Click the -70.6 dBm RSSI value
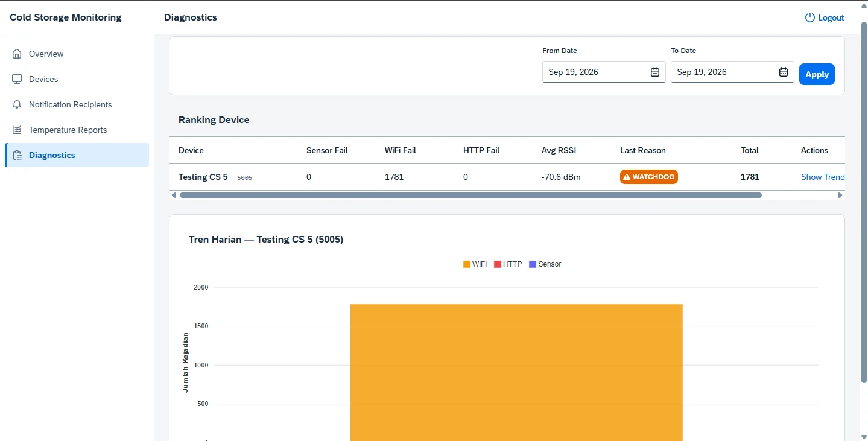The width and height of the screenshot is (868, 441). pyautogui.click(x=561, y=177)
